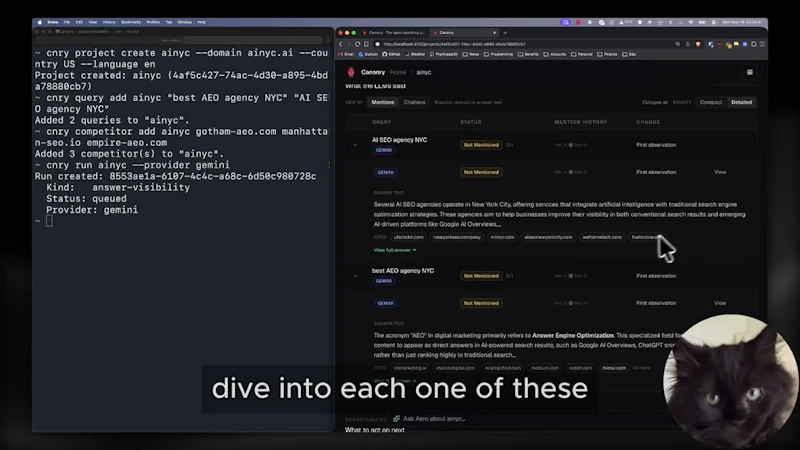The height and width of the screenshot is (450, 800).
Task: Click Collapse all
Action: click(x=655, y=103)
